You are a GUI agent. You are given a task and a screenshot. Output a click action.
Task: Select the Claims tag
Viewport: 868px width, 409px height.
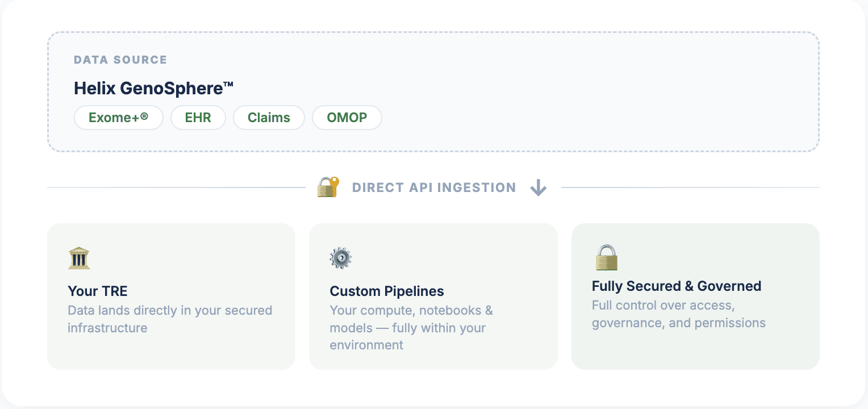pos(269,118)
